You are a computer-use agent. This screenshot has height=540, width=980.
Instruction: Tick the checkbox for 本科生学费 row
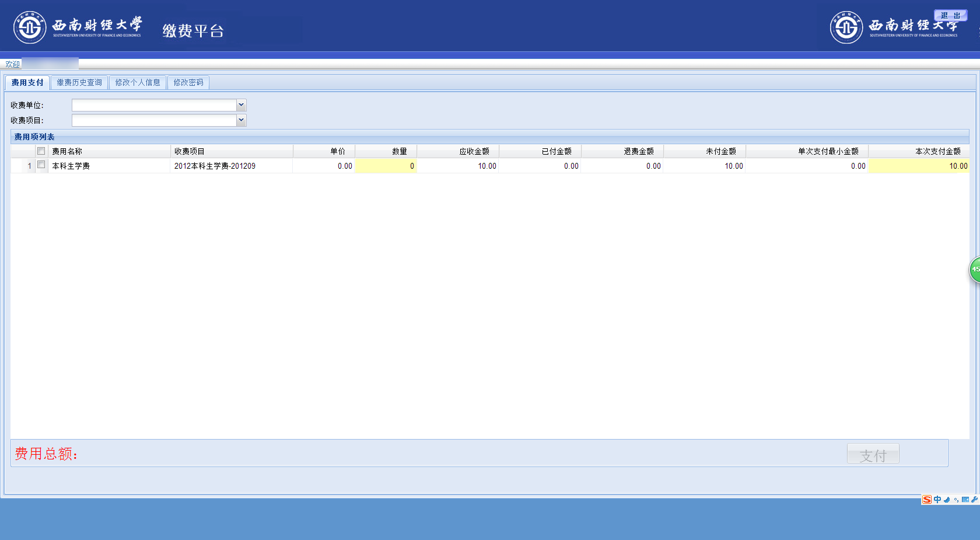pyautogui.click(x=41, y=165)
